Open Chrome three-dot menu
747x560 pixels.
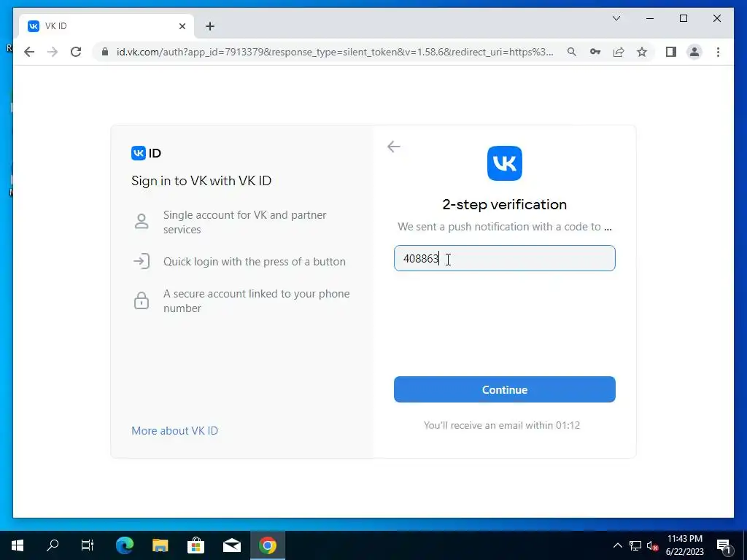(x=718, y=52)
